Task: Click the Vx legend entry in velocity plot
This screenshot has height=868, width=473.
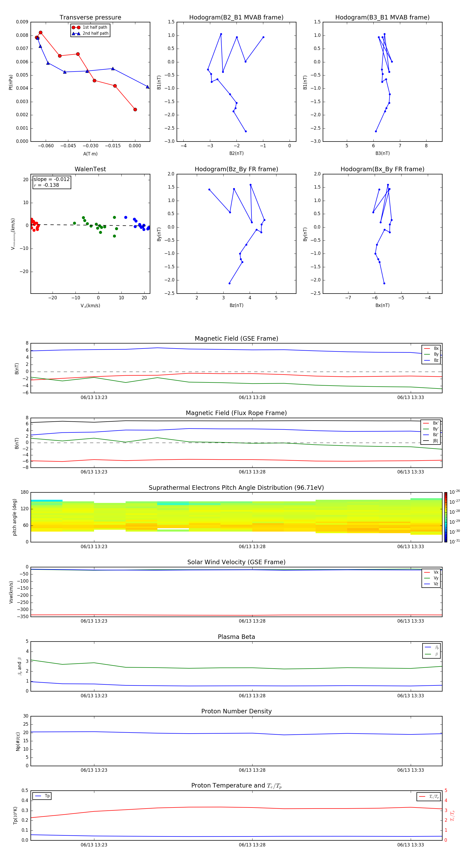Action: pos(431,573)
